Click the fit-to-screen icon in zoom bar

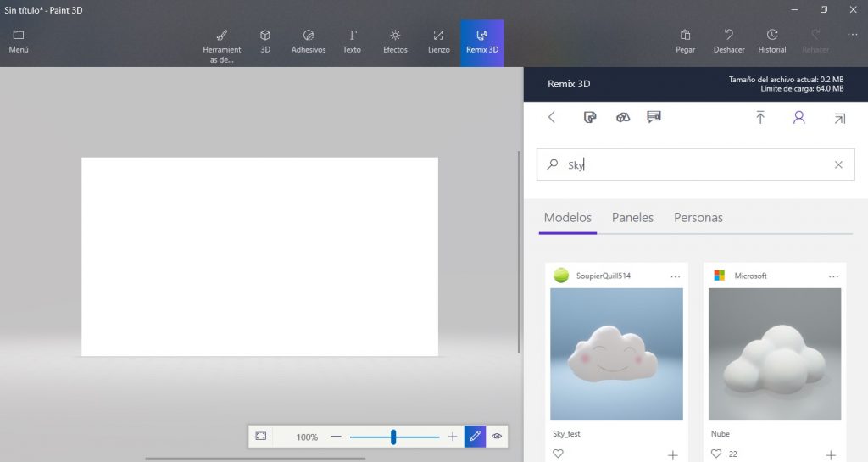(x=261, y=436)
